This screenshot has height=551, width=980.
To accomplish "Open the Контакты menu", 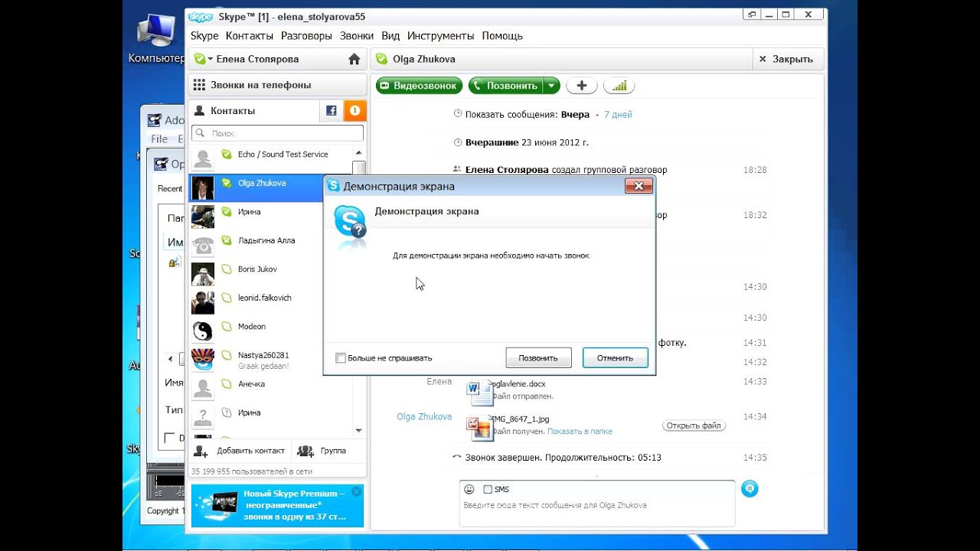I will (x=250, y=36).
